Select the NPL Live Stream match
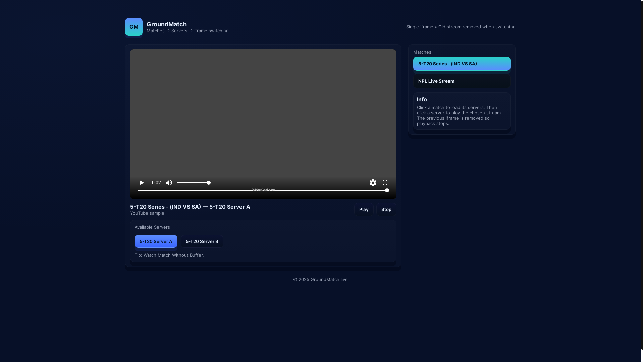Viewport: 644px width, 362px height. coord(462,81)
